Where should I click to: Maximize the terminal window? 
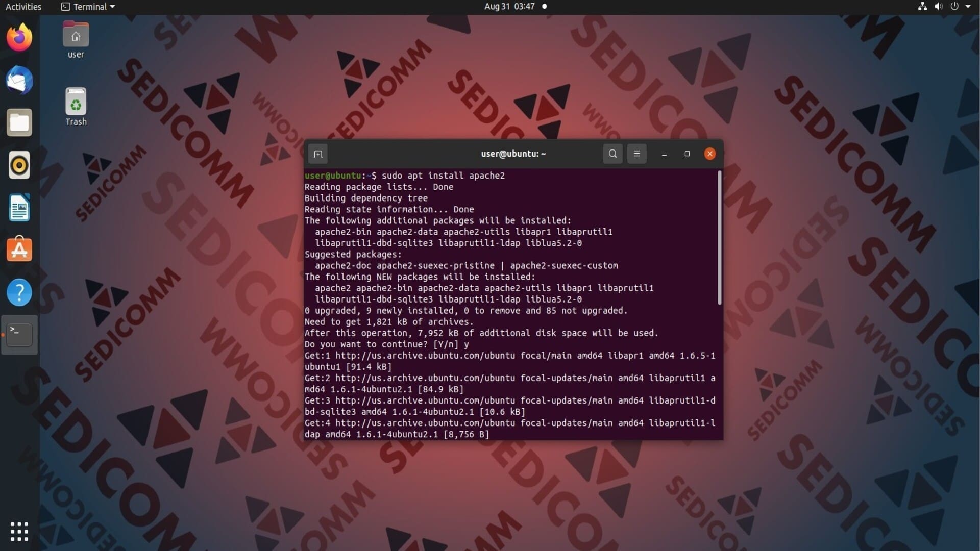point(687,154)
